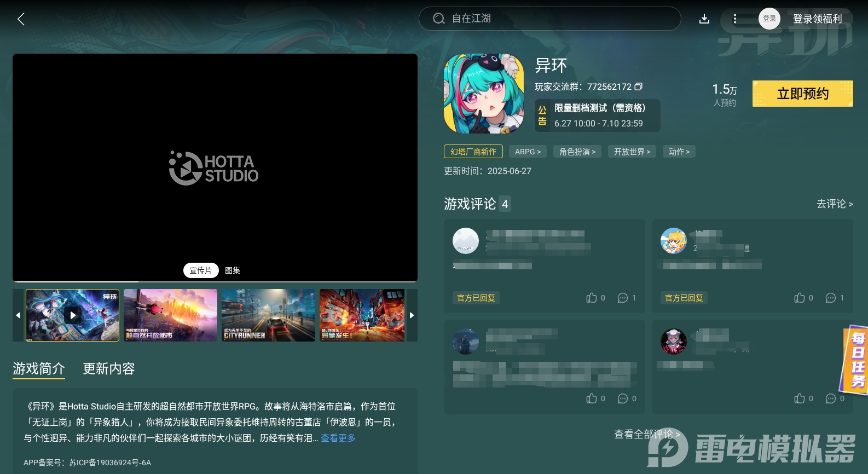Screen dimensions: 868x474
Task: Click 去评论 to write a review
Action: pos(835,204)
